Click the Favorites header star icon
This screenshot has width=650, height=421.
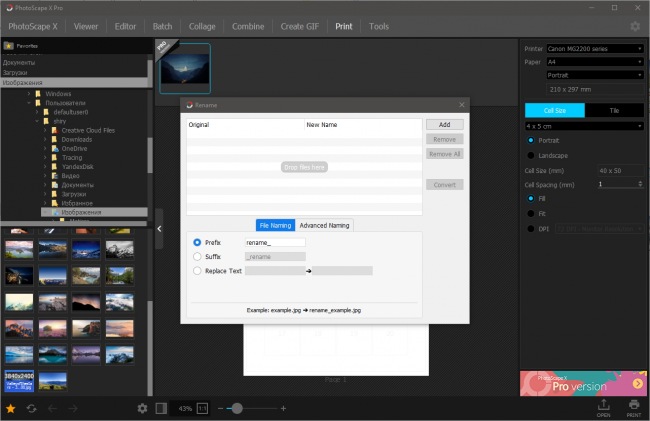click(9, 46)
